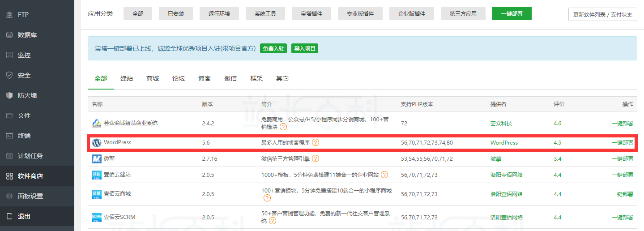Click the firewall (防火墙) shield icon
This screenshot has width=644, height=231.
point(9,95)
